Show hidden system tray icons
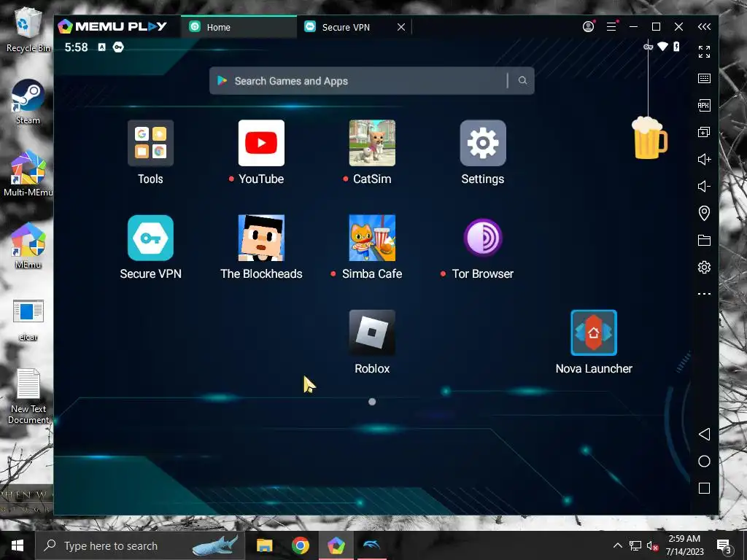The width and height of the screenshot is (747, 560). (617, 545)
